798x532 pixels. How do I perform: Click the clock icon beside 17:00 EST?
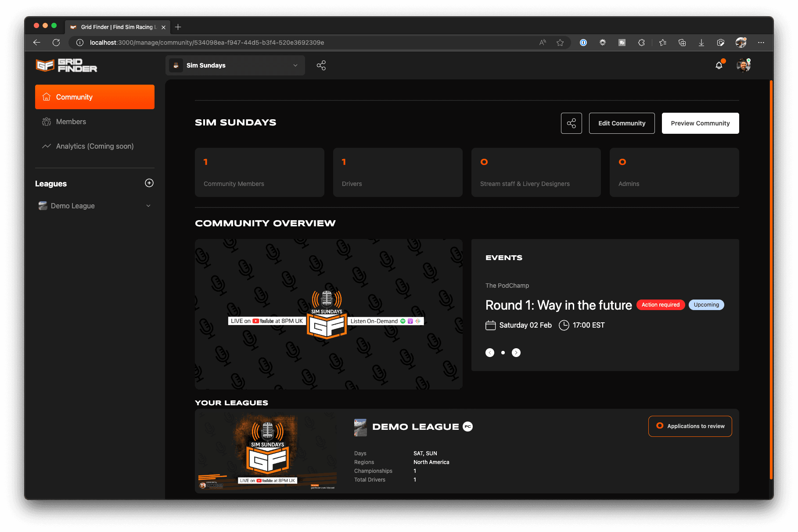coord(564,325)
